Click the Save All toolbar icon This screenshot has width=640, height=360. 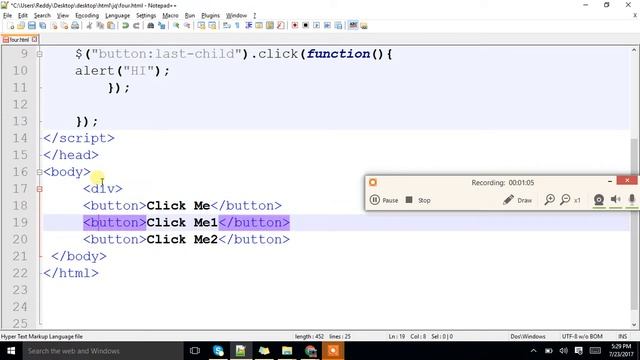42,26
